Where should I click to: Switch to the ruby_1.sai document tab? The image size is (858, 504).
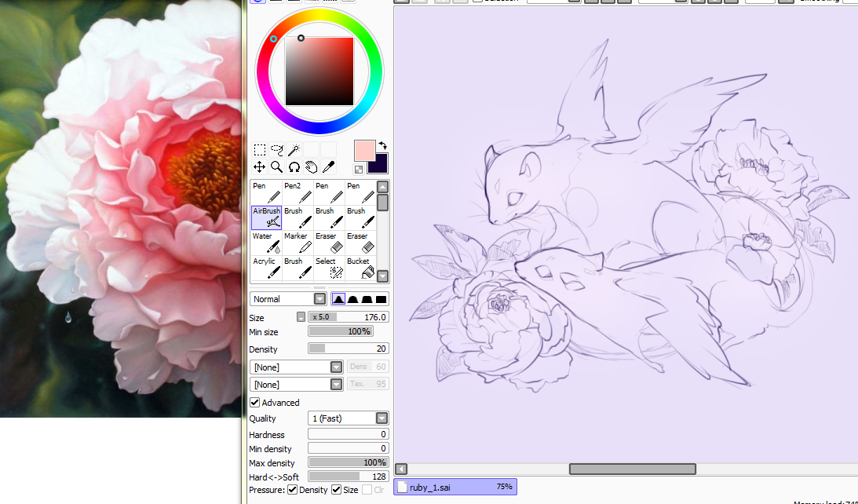(x=455, y=487)
